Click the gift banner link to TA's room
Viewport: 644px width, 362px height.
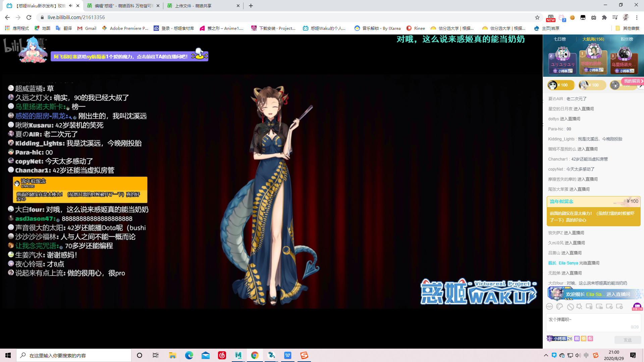click(x=129, y=57)
